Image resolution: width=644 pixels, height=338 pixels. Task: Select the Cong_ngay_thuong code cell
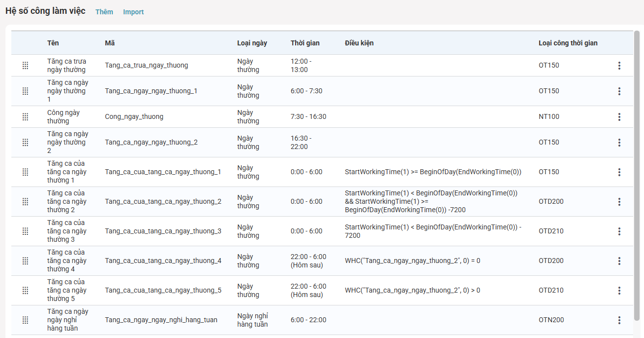click(x=134, y=117)
